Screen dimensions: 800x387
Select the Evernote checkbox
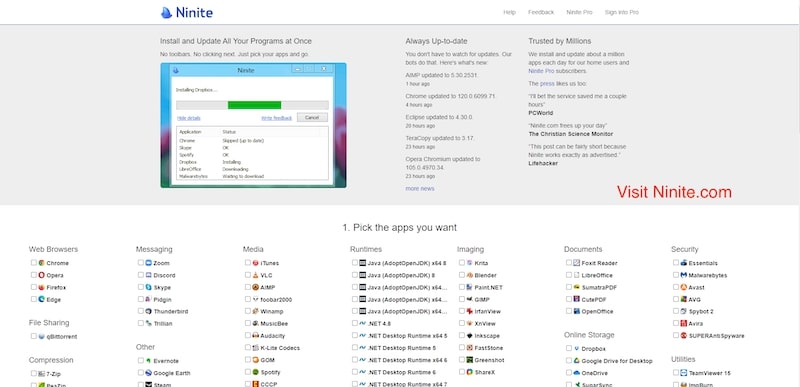[141, 360]
